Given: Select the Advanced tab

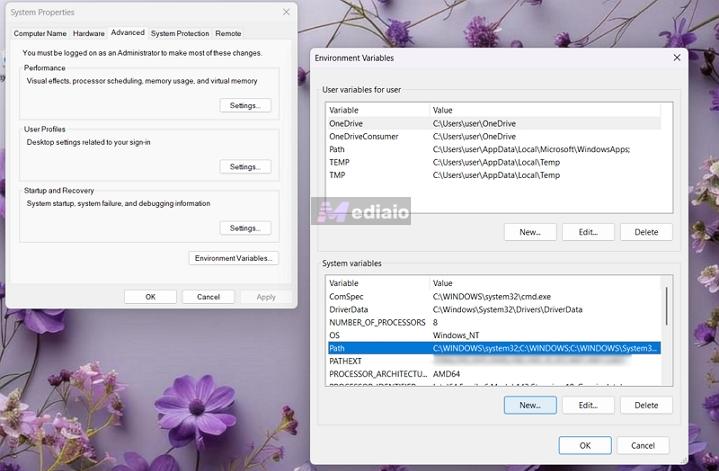Looking at the screenshot, I should tap(127, 33).
